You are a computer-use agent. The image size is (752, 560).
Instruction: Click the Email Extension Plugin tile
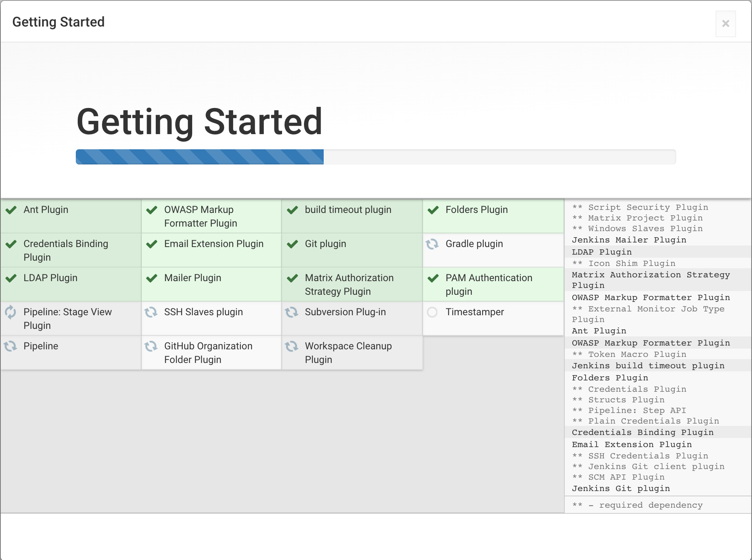[211, 250]
